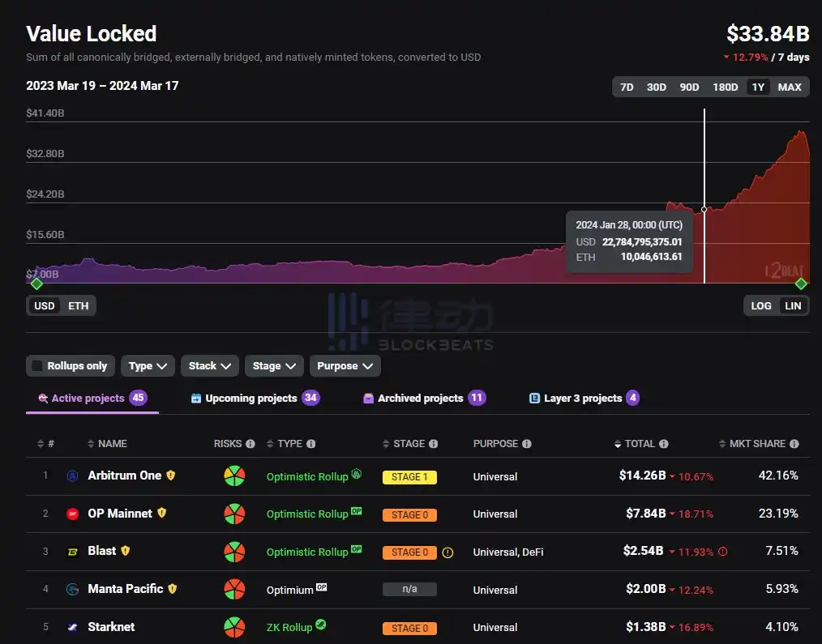Click the info icon next to MKT SHARE
822x644 pixels.
[794, 444]
